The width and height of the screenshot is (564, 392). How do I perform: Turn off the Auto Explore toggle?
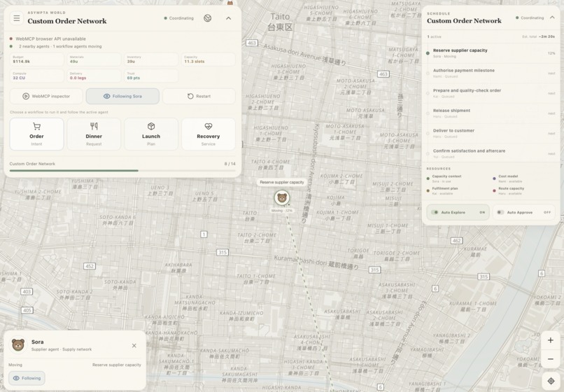458,212
